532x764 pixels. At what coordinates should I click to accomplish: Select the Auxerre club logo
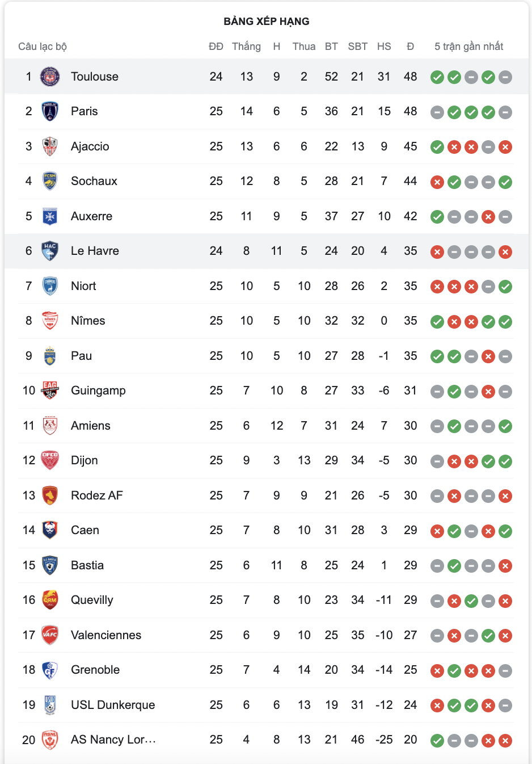(x=50, y=216)
